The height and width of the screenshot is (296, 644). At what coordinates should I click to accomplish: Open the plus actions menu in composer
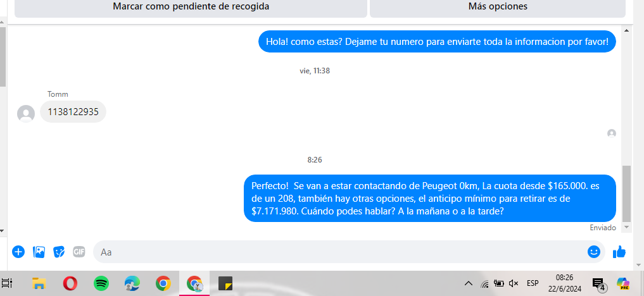point(18,252)
